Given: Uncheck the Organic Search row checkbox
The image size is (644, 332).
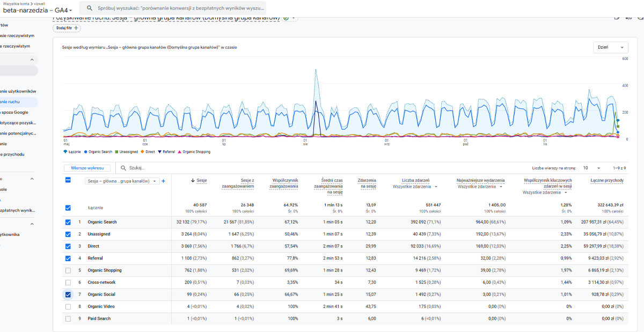Looking at the screenshot, I should (x=68, y=222).
